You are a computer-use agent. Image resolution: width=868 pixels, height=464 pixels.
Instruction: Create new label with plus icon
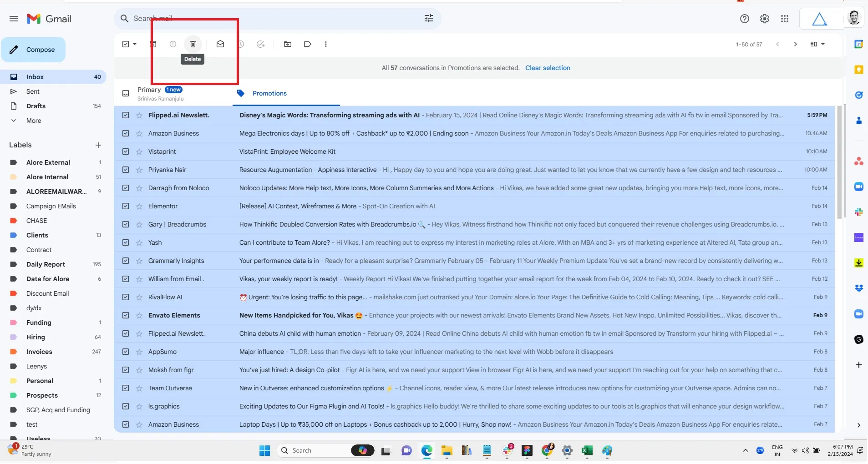coord(98,145)
